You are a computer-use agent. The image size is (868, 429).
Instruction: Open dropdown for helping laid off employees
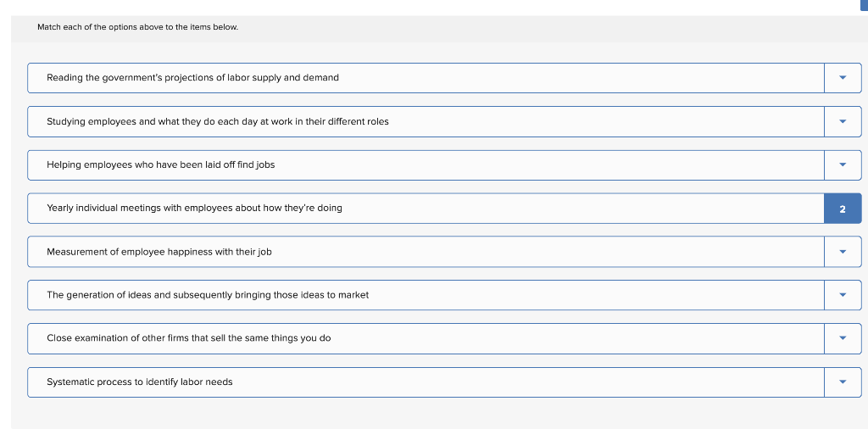(842, 164)
